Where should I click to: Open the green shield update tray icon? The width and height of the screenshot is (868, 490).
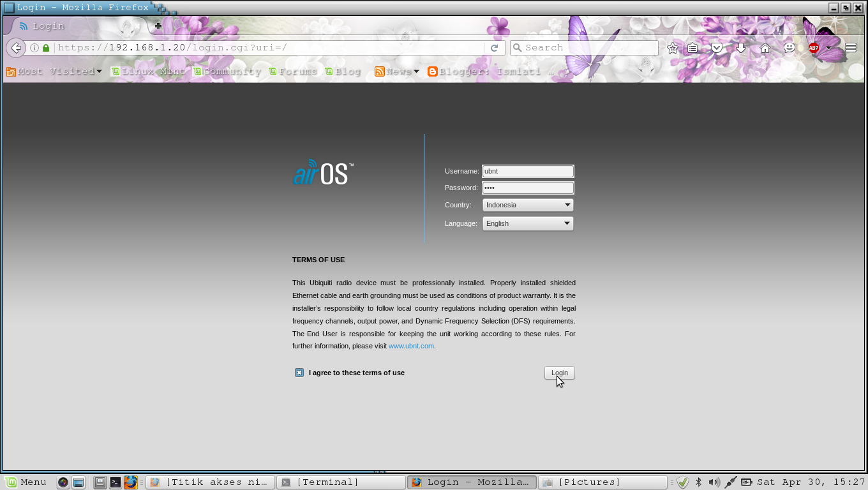click(x=682, y=482)
